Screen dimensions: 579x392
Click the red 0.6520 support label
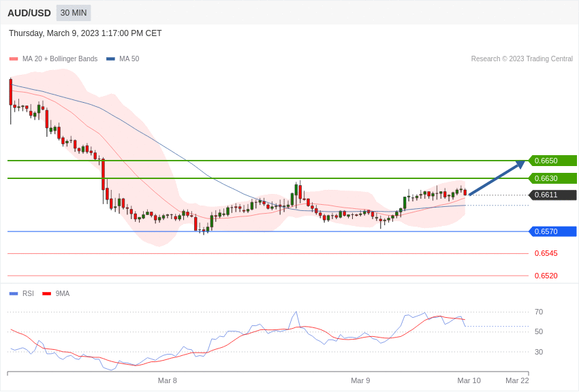click(x=546, y=276)
